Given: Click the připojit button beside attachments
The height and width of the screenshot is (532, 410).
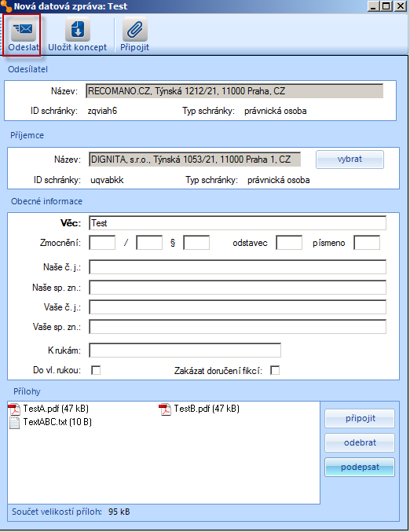Looking at the screenshot, I should coord(360,418).
